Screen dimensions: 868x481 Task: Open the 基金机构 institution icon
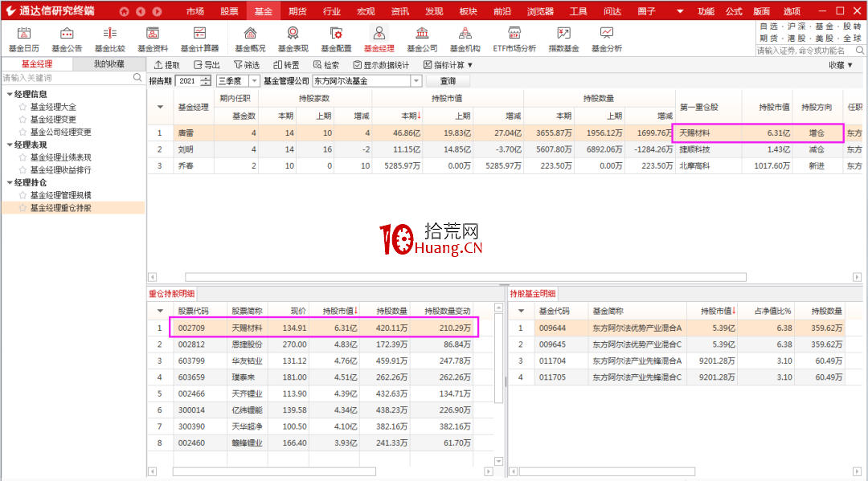point(465,40)
